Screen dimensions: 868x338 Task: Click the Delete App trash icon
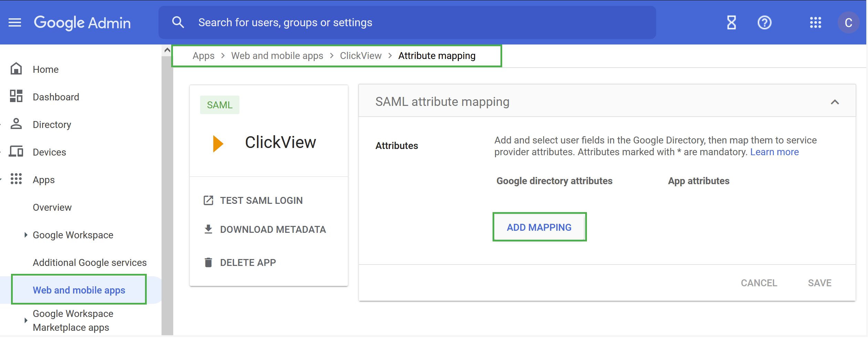coord(208,262)
